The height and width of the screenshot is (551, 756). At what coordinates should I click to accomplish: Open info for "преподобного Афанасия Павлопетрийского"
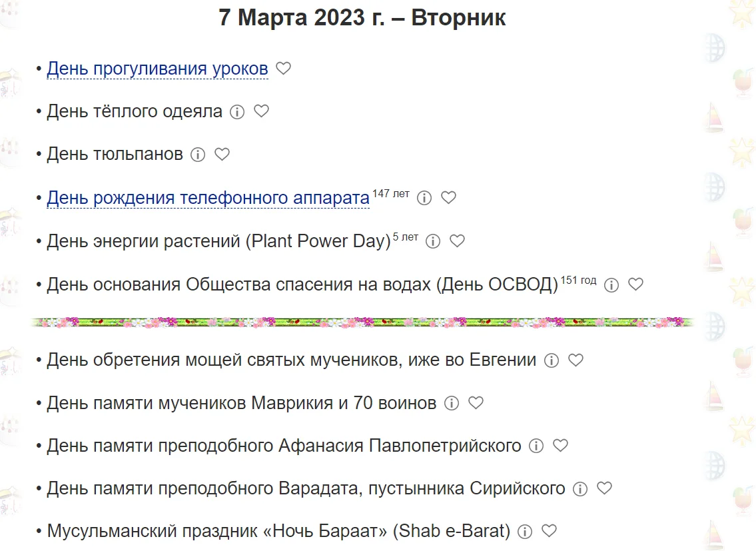click(537, 446)
